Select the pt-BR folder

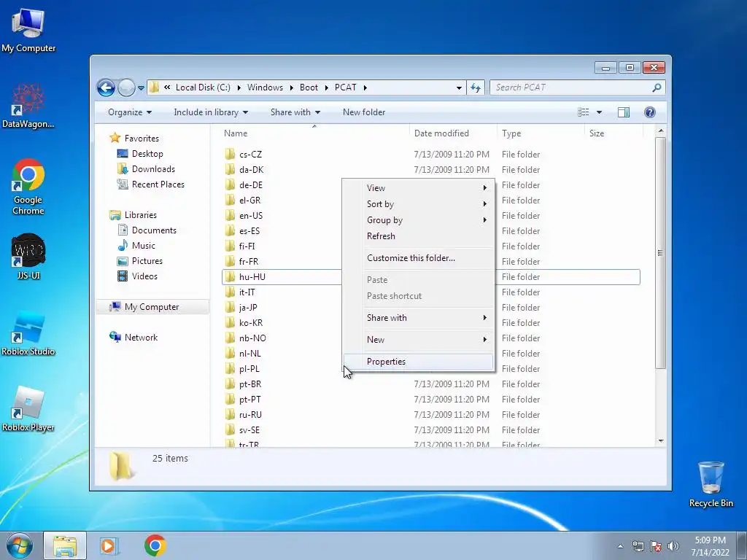(250, 384)
